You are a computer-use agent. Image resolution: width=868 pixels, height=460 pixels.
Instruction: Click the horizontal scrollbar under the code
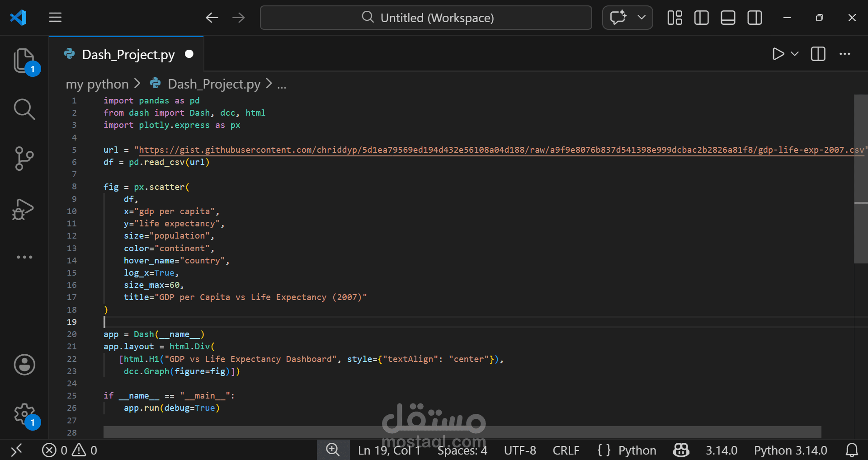462,432
